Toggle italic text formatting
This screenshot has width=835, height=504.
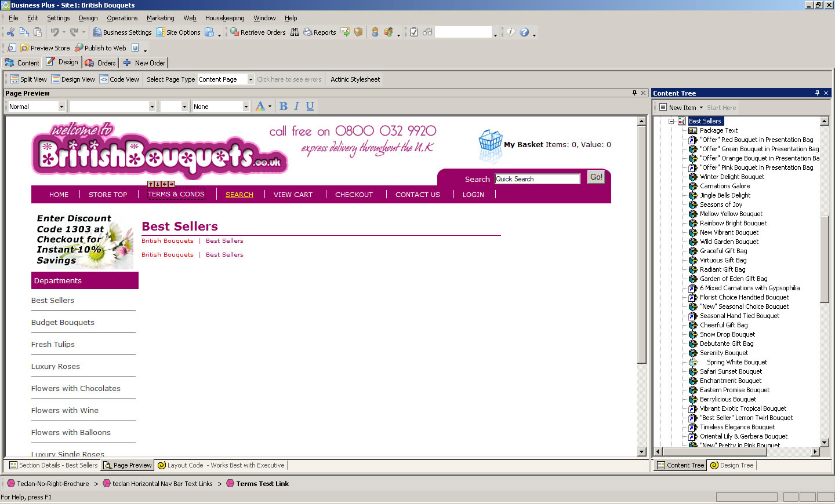(x=296, y=107)
